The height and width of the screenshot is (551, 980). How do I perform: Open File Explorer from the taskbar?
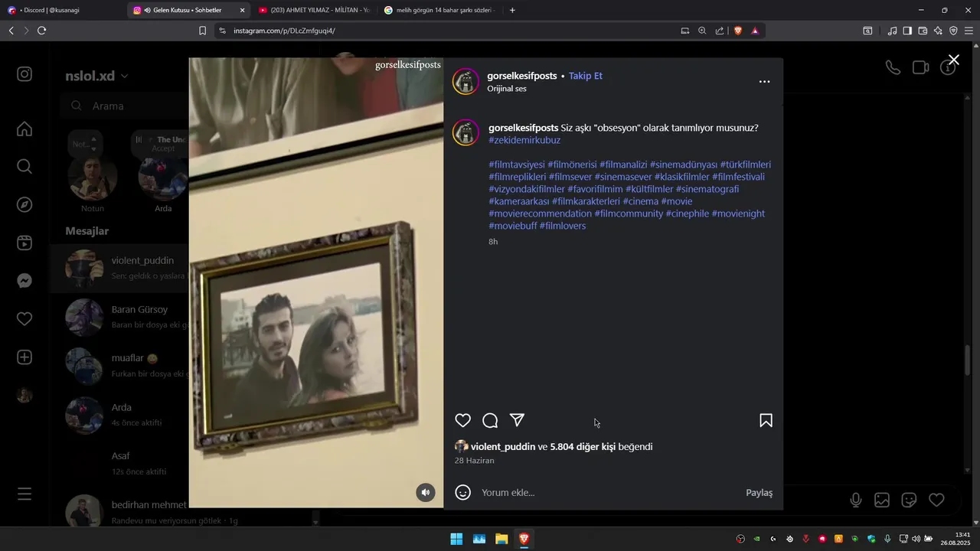[501, 539]
